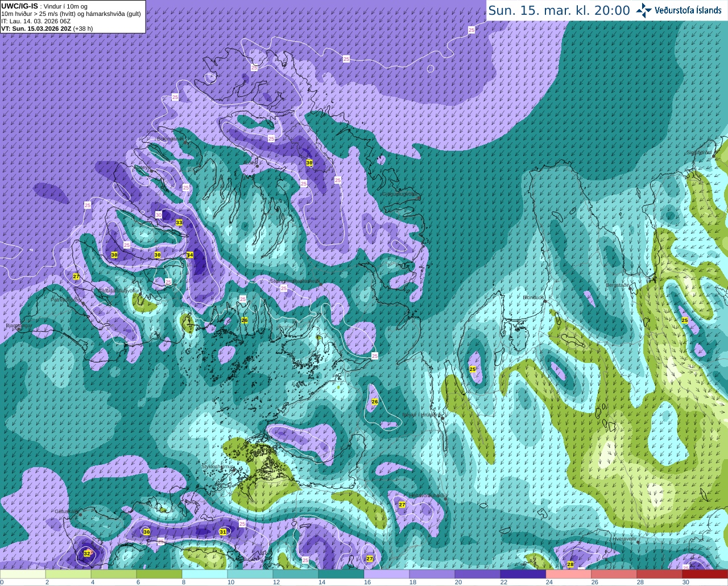728x586 pixels.
Task: Click the yellow gust maximum label 28
Action: 570,564
